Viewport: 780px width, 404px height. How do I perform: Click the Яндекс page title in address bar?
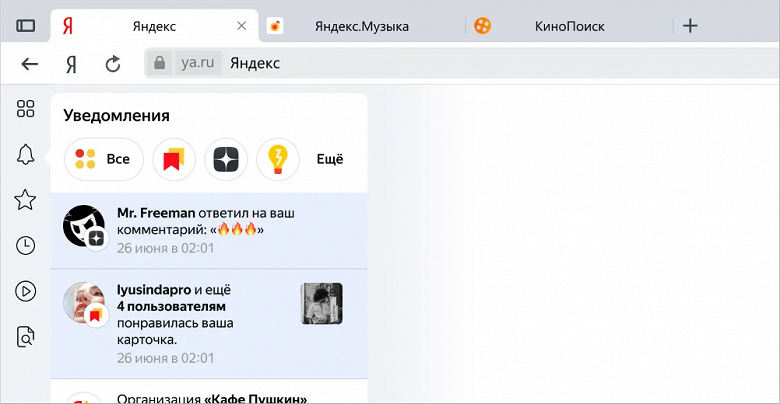(255, 63)
